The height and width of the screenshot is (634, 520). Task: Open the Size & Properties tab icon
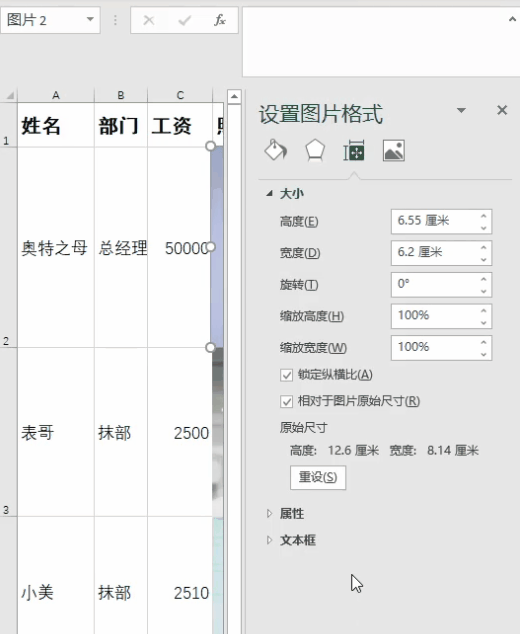point(354,150)
